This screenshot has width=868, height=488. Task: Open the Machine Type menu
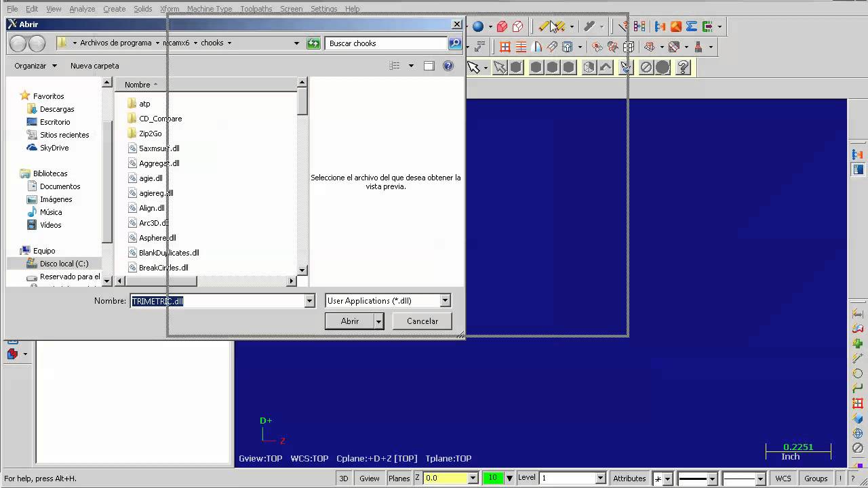[210, 9]
